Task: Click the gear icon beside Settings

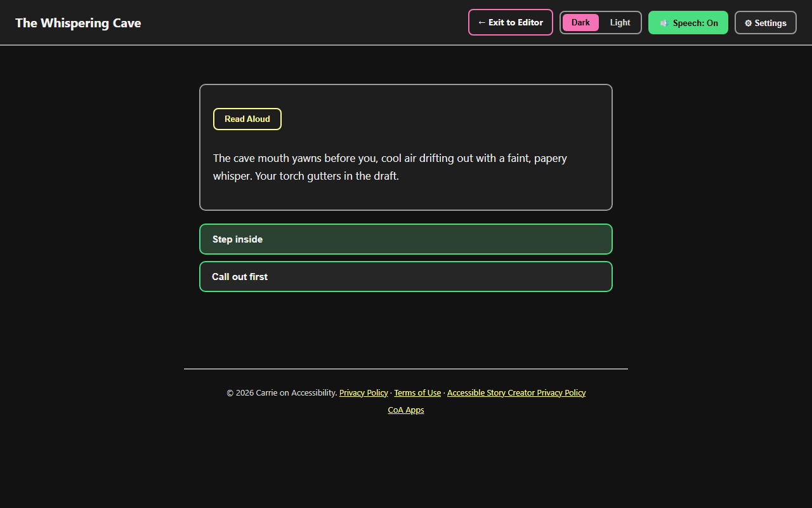Action: tap(748, 23)
